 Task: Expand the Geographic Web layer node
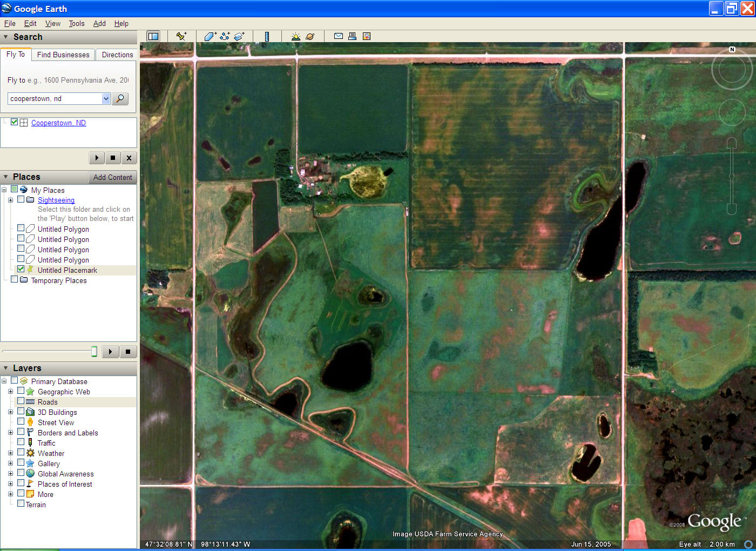(10, 391)
